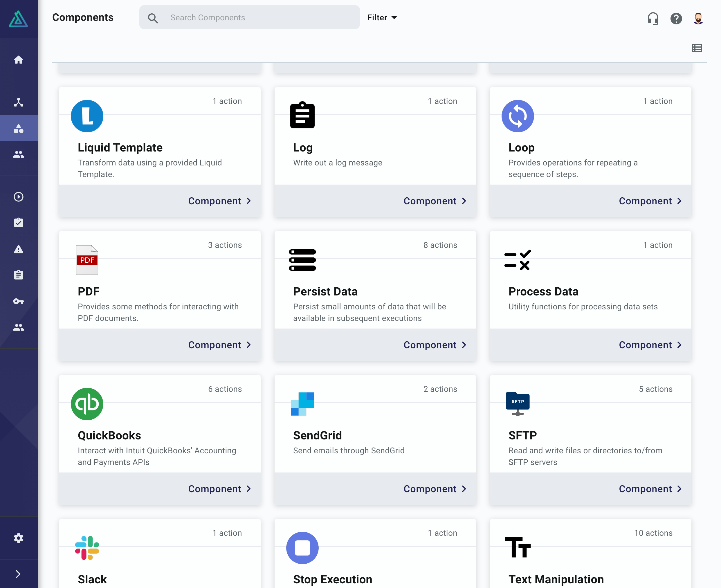
Task: Open executions via the play circle icon
Action: pyautogui.click(x=19, y=196)
